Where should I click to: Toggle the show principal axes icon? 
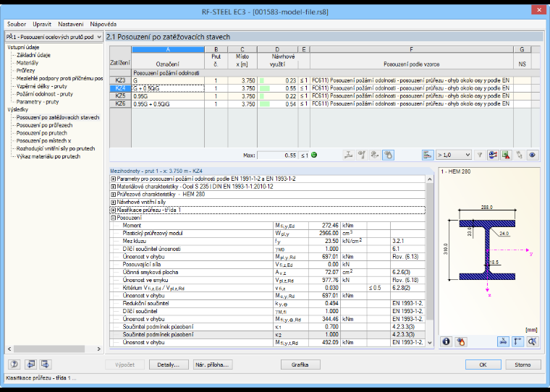518,341
